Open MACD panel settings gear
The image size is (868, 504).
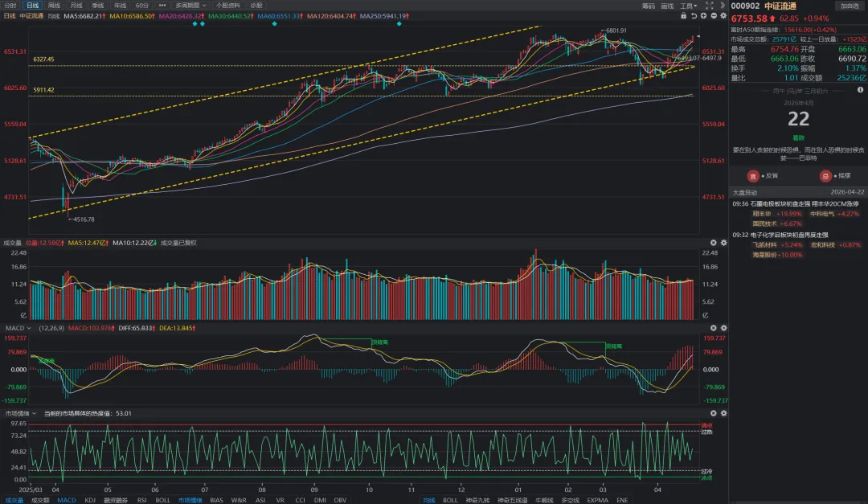[x=723, y=328]
